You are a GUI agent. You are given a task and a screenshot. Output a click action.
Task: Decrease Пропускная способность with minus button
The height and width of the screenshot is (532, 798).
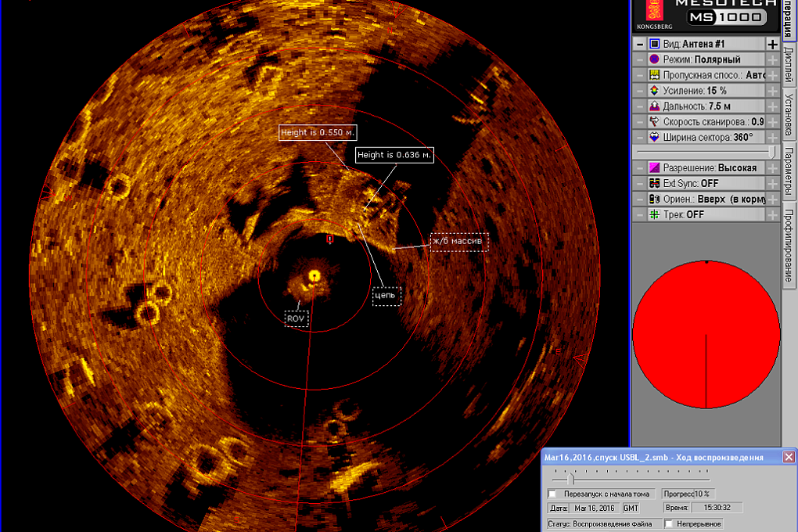tap(640, 75)
